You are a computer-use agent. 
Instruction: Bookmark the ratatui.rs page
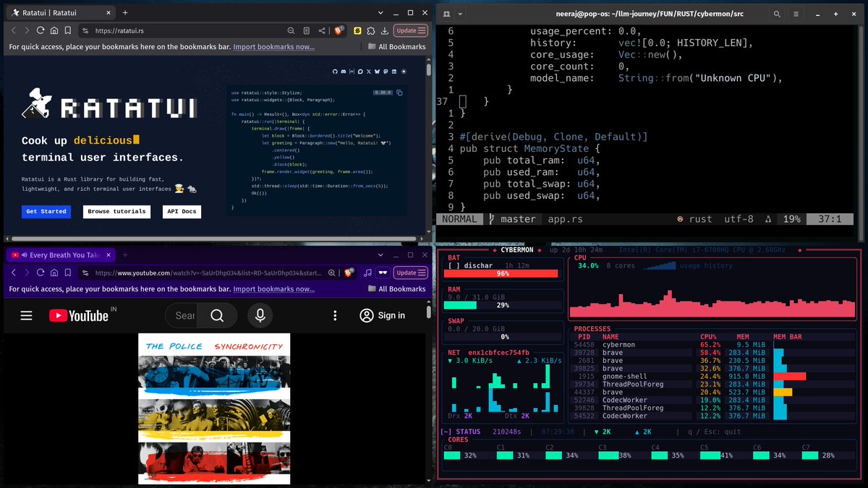point(67,30)
